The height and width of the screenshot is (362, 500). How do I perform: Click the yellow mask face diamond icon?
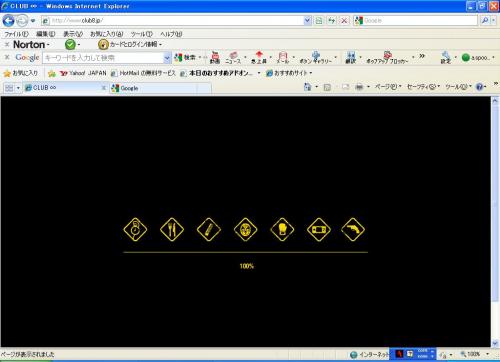coord(245,229)
